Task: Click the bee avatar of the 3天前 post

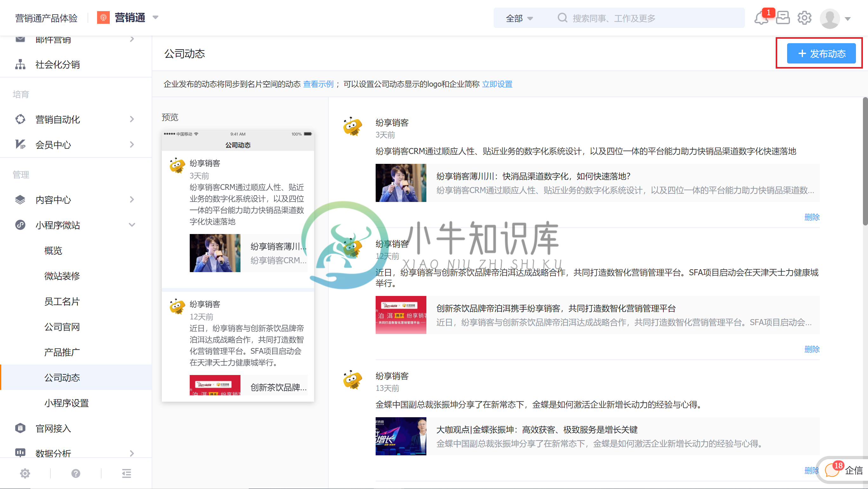Action: pos(352,126)
